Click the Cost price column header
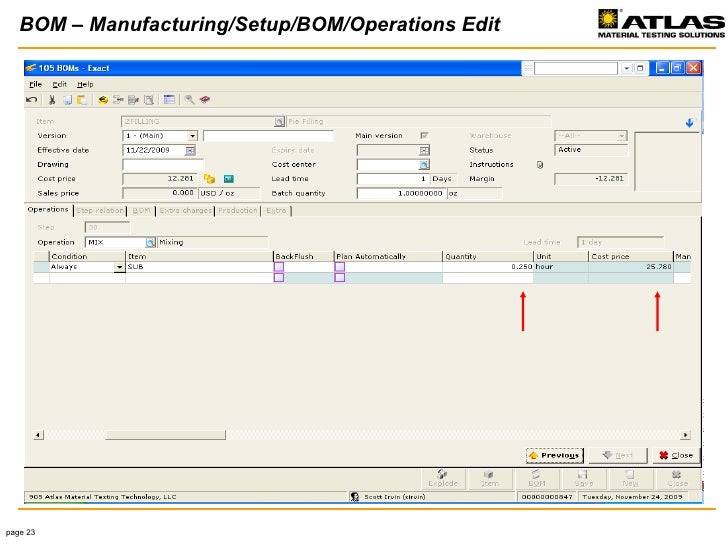This screenshot has width=728, height=546. click(x=630, y=256)
